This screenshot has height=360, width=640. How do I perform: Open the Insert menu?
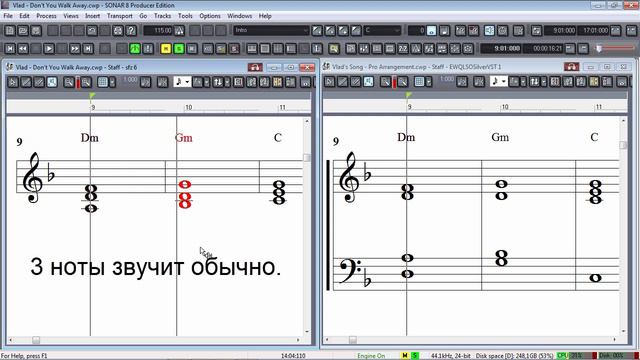click(x=92, y=16)
